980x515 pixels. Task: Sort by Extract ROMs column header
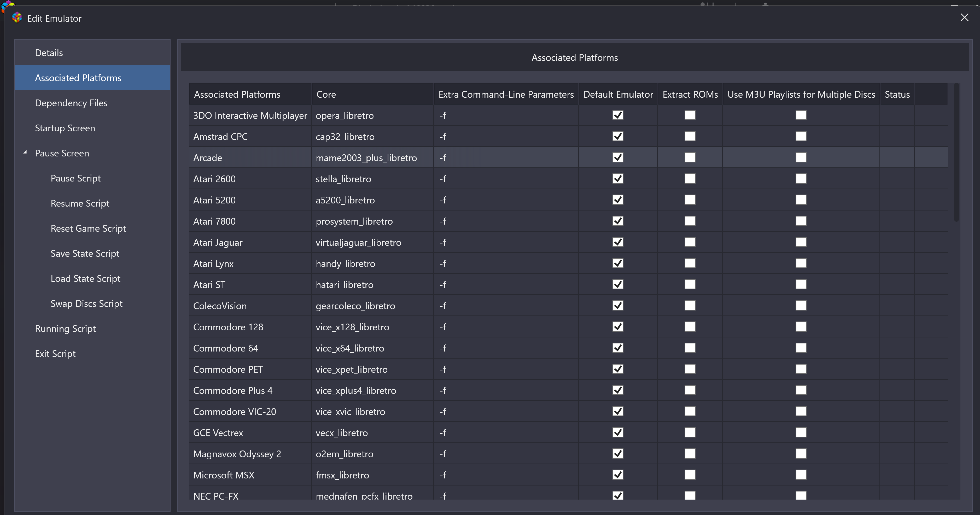[690, 94]
